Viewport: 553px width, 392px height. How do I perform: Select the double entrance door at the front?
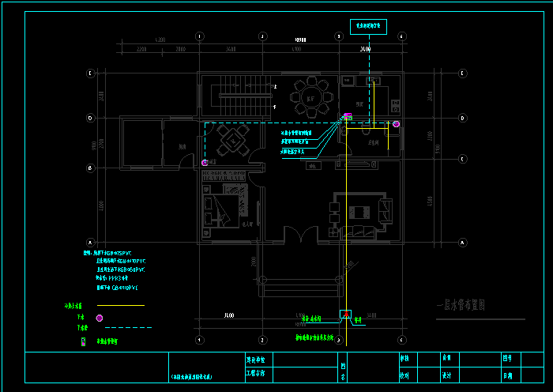pos(299,235)
